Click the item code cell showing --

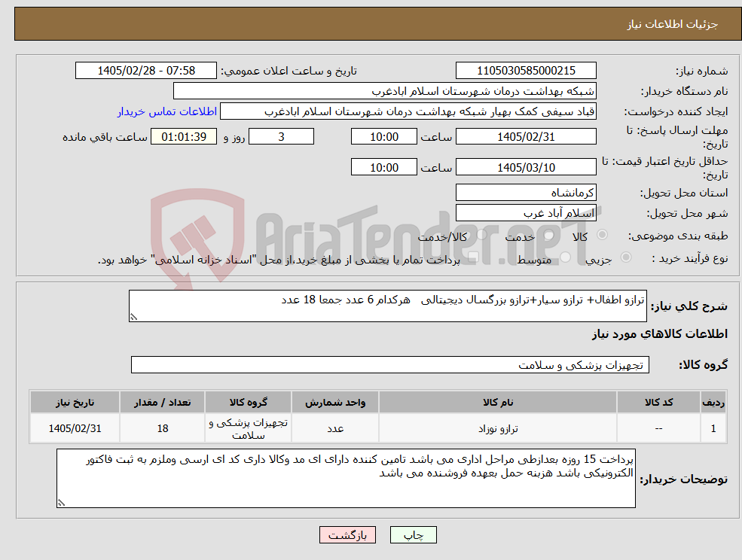point(658,428)
